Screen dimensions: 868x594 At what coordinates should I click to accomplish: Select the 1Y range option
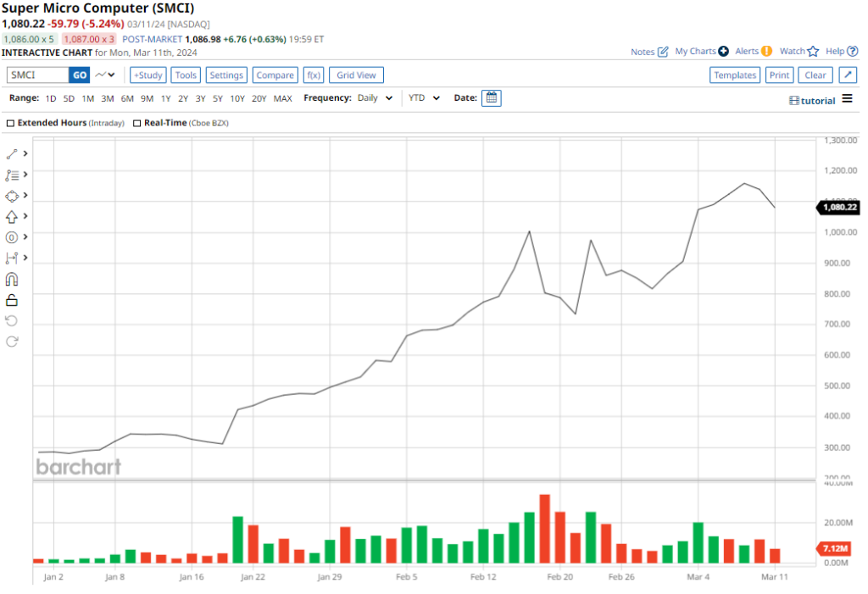click(166, 98)
